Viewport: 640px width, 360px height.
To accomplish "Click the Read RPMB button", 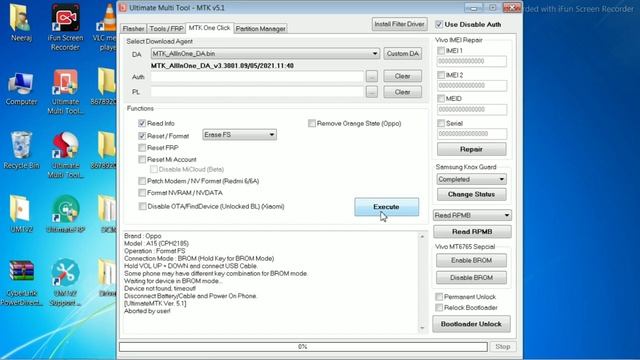I will coord(472,231).
